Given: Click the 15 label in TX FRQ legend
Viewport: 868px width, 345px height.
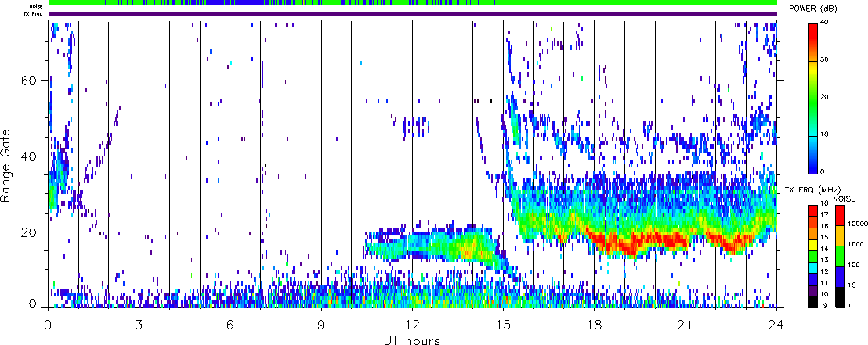Looking at the screenshot, I should click(x=825, y=237).
